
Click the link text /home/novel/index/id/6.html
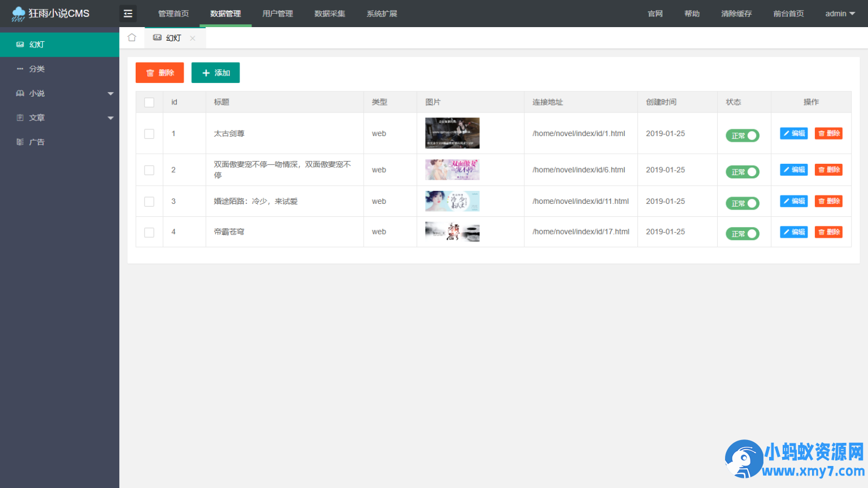(x=579, y=170)
